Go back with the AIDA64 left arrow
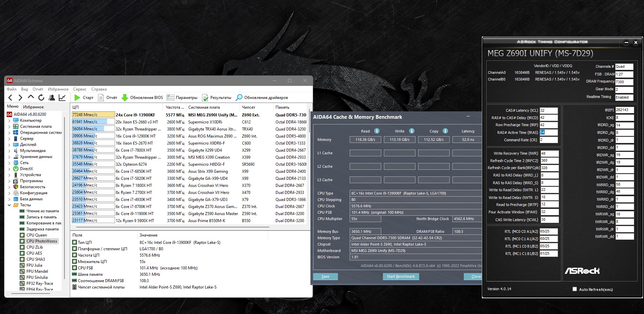This screenshot has height=314, width=644. tap(10, 98)
